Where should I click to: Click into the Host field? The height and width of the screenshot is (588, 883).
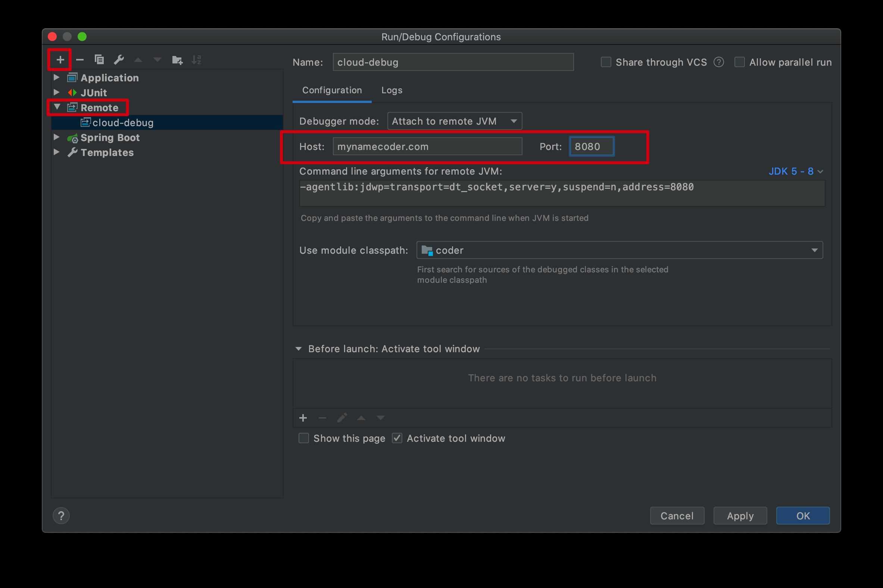point(428,146)
